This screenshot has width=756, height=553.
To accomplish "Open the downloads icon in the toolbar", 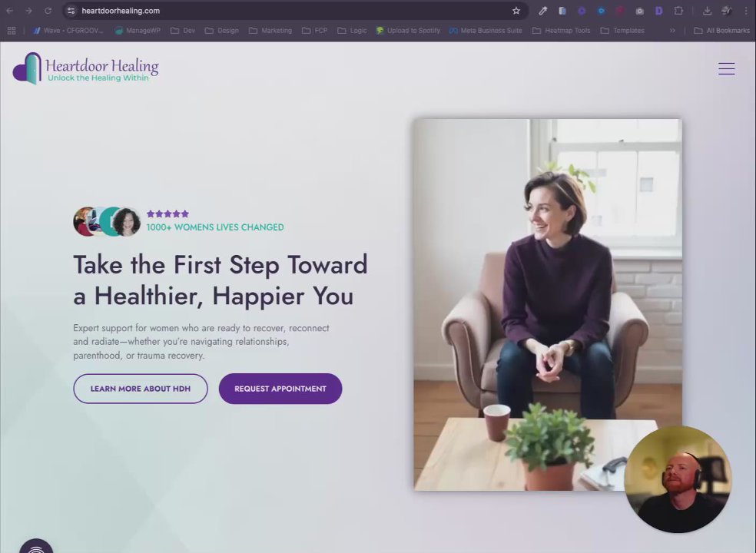I will 707,11.
